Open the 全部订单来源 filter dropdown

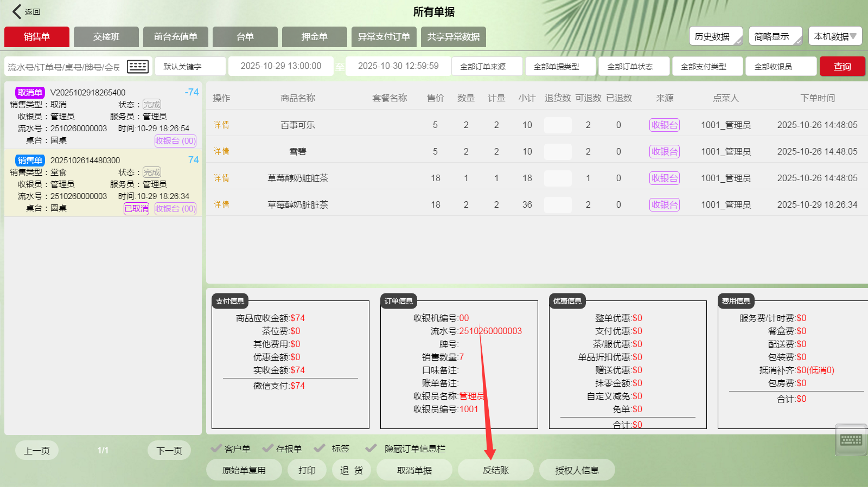point(487,67)
